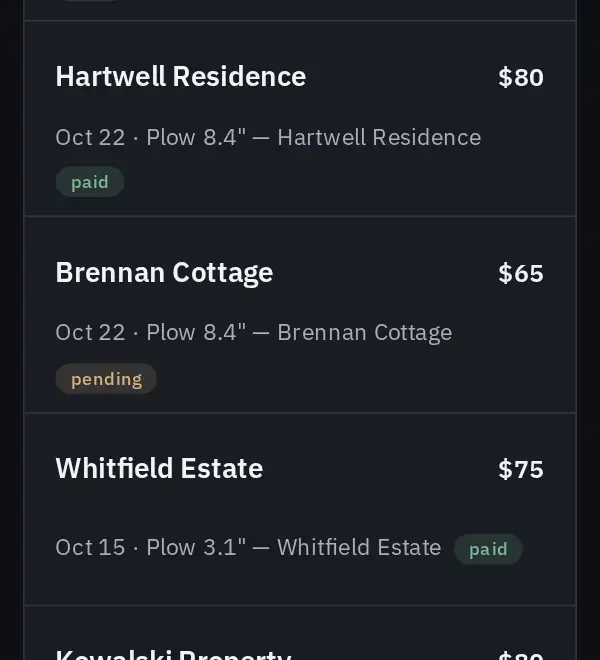Select the Oct 22 Brennan Cottage plow description
Screen dimensions: 600x660
pyautogui.click(x=254, y=333)
